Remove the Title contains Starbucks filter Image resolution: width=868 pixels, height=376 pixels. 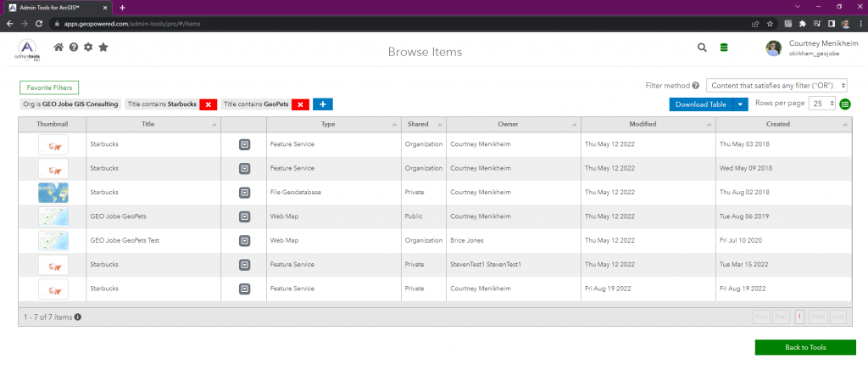click(209, 104)
